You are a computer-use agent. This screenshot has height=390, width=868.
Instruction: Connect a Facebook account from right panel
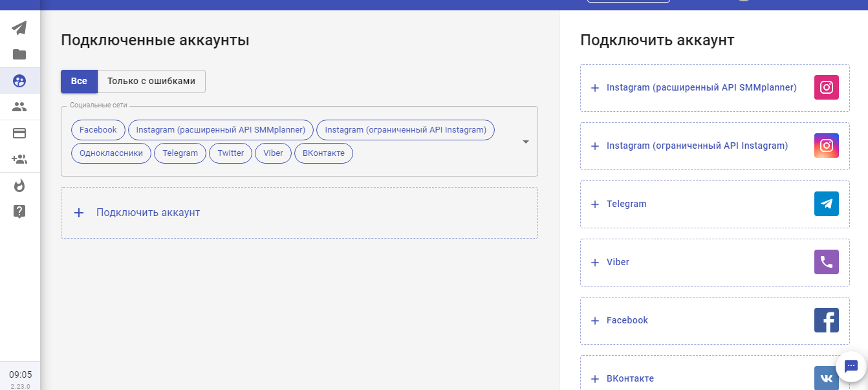point(714,320)
